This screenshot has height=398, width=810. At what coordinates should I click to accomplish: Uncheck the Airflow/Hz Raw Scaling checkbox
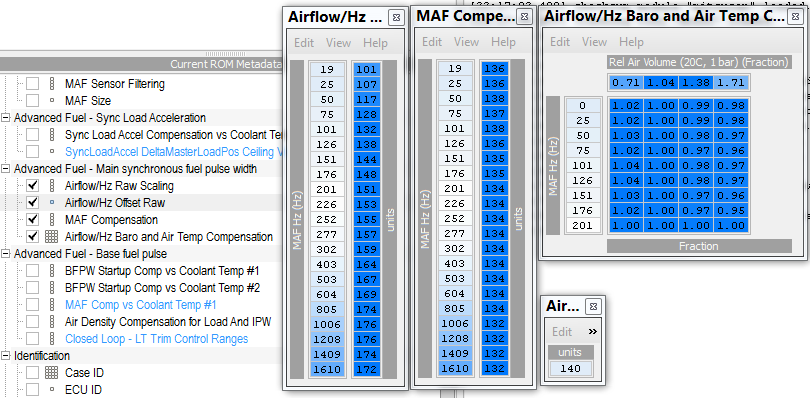click(33, 186)
